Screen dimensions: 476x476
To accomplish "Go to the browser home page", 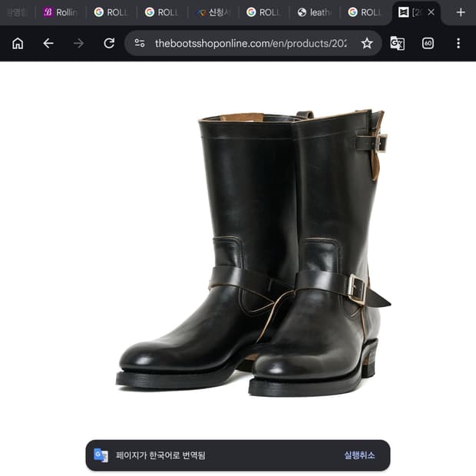I will [18, 44].
